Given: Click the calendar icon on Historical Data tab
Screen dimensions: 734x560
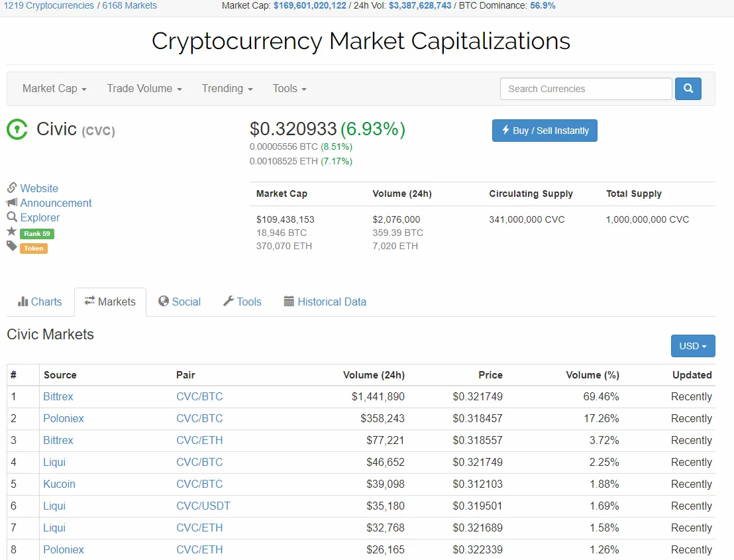Looking at the screenshot, I should click(289, 301).
